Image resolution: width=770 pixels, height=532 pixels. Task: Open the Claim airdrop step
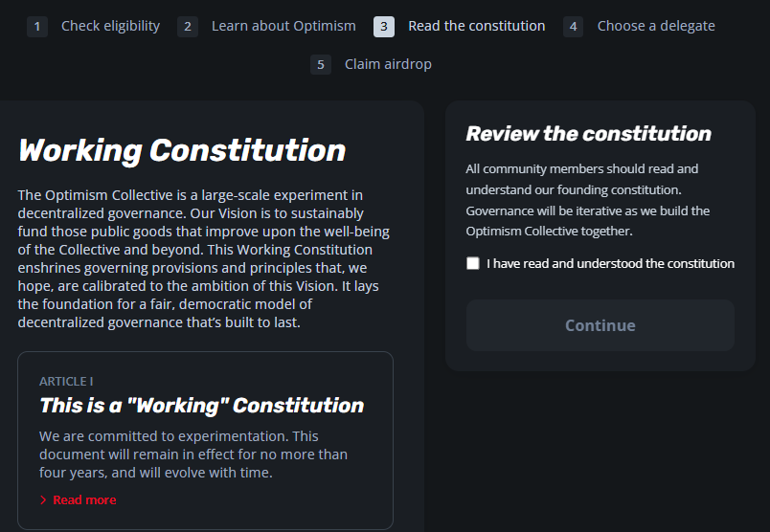[388, 64]
